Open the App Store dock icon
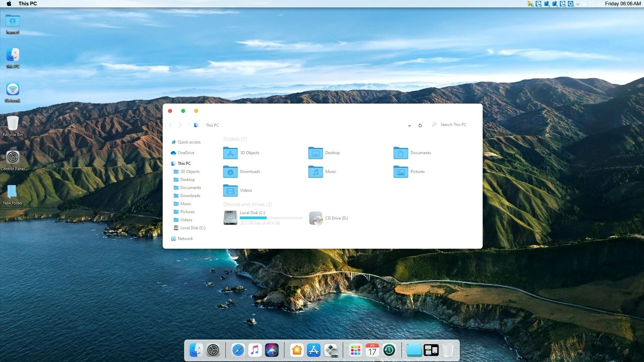This screenshot has height=362, width=644. coord(314,350)
